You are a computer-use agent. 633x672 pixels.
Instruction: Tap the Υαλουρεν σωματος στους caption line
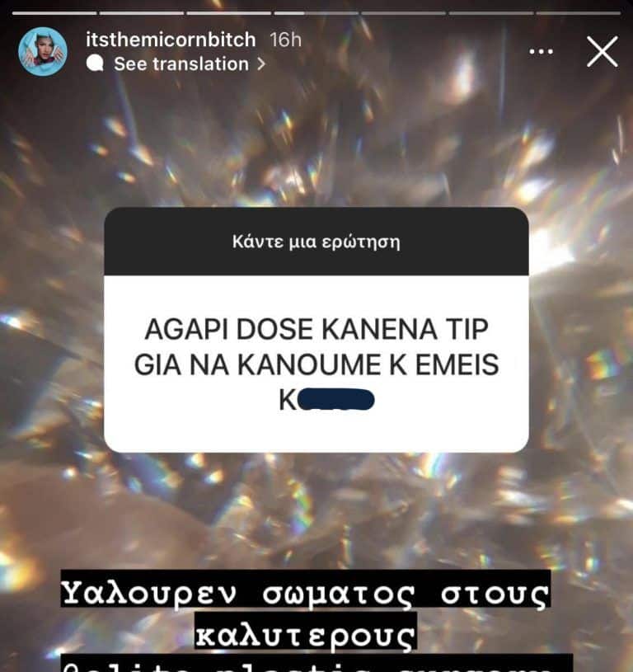pos(305,593)
